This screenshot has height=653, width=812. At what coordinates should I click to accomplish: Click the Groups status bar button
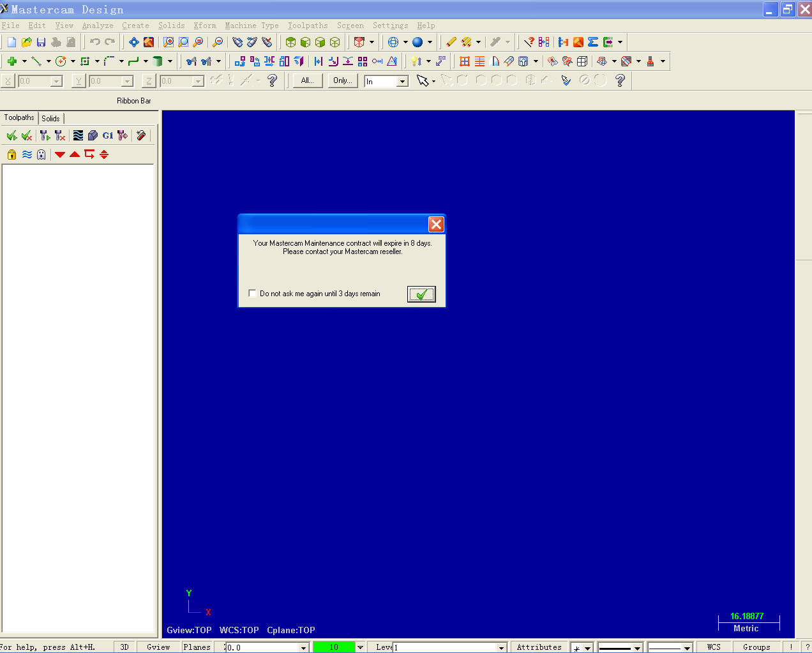756,647
